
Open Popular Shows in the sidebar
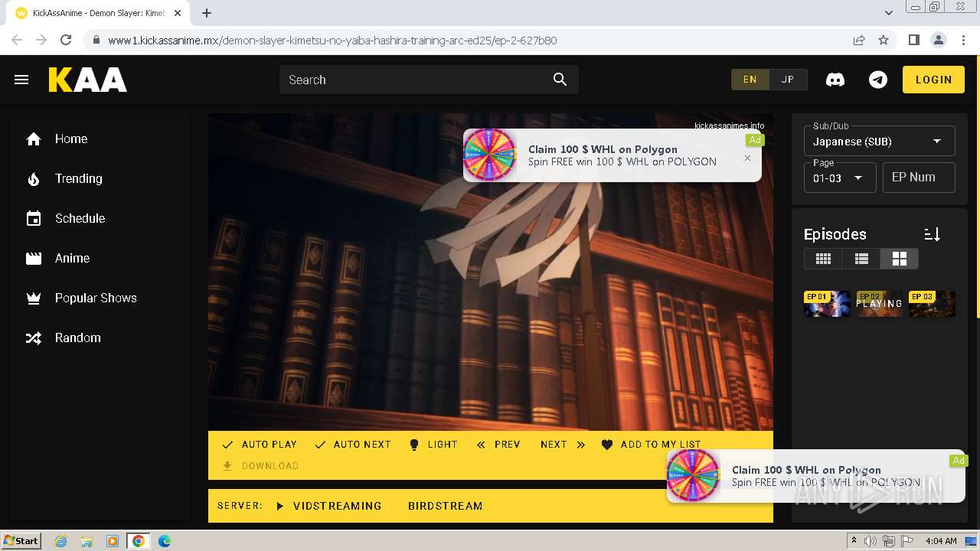click(96, 298)
